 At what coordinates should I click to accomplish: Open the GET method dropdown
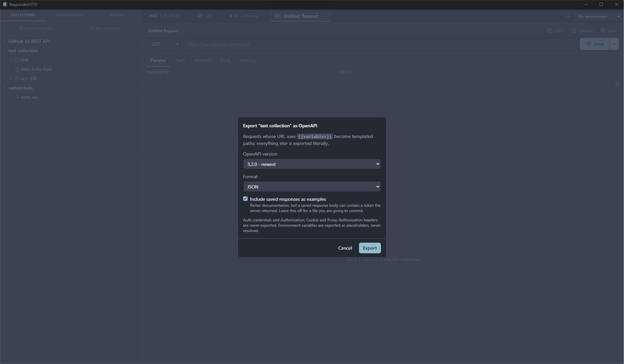pos(165,44)
